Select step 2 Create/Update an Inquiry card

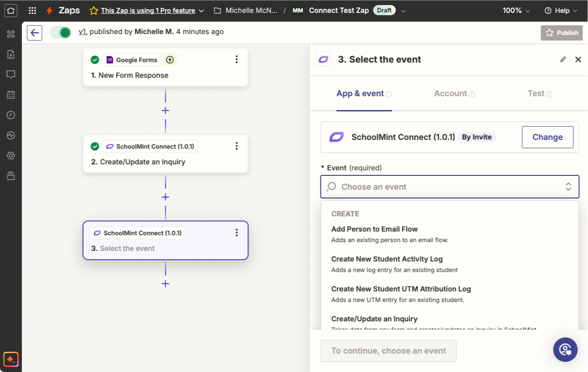(165, 154)
